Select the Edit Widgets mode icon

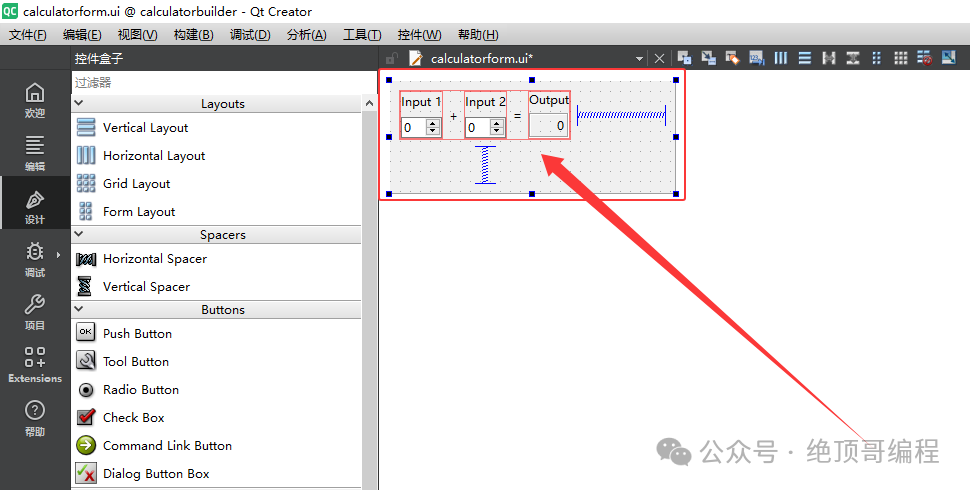(684, 58)
